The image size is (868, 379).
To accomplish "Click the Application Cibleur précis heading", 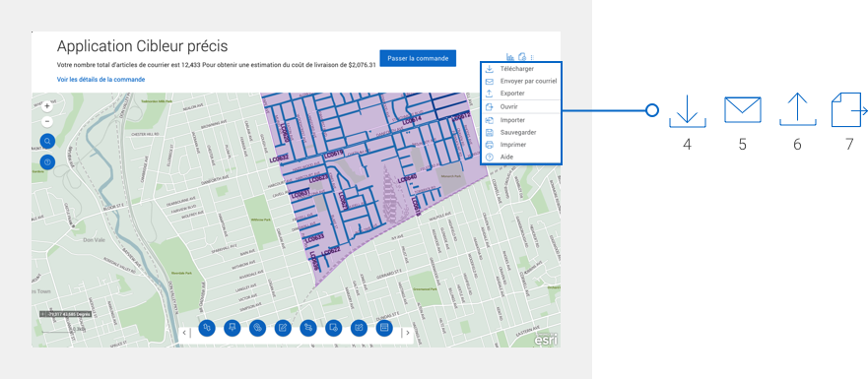I will coord(142,46).
